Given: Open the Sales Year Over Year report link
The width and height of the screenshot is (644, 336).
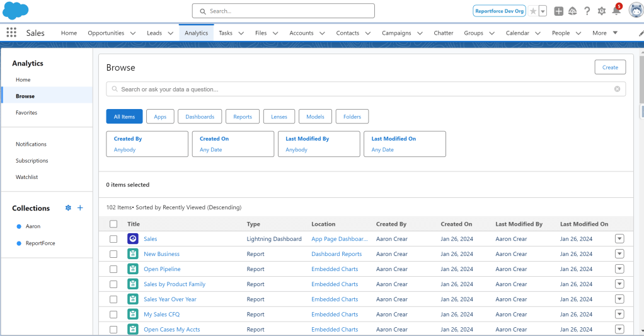Looking at the screenshot, I should pyautogui.click(x=170, y=299).
